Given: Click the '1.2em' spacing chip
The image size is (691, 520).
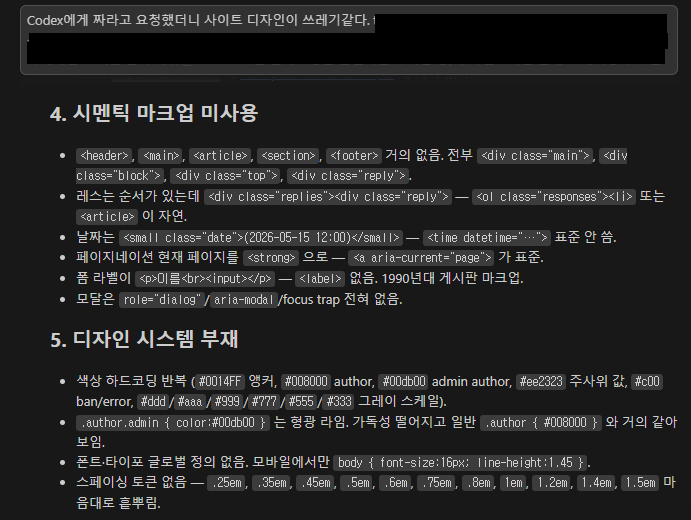Looking at the screenshot, I should [x=552, y=483].
